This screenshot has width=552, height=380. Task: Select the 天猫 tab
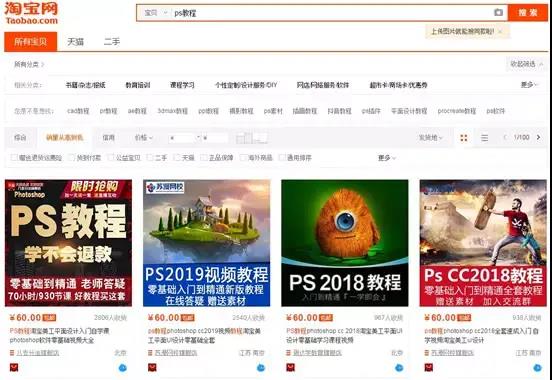[76, 42]
